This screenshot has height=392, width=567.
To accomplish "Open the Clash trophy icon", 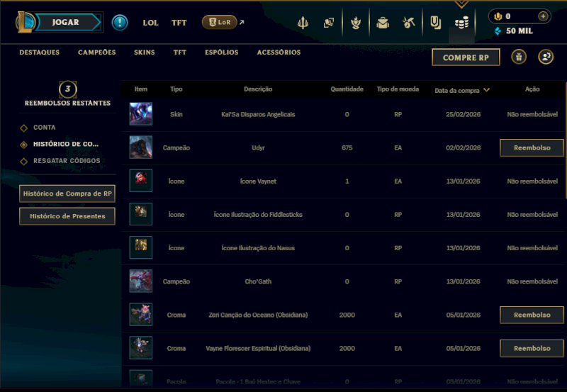I will [x=356, y=23].
